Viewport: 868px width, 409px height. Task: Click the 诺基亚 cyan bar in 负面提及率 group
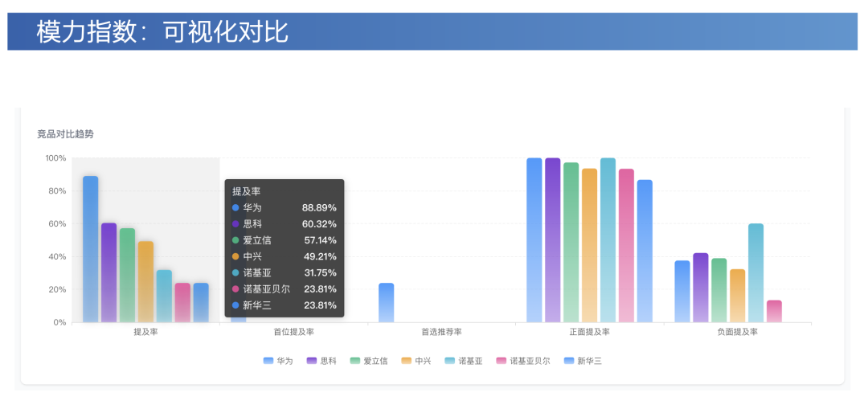point(756,273)
